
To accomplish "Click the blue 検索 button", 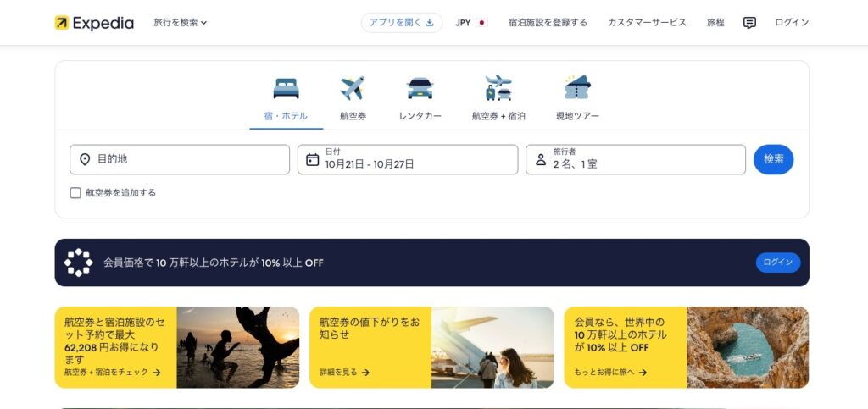I will pos(773,159).
